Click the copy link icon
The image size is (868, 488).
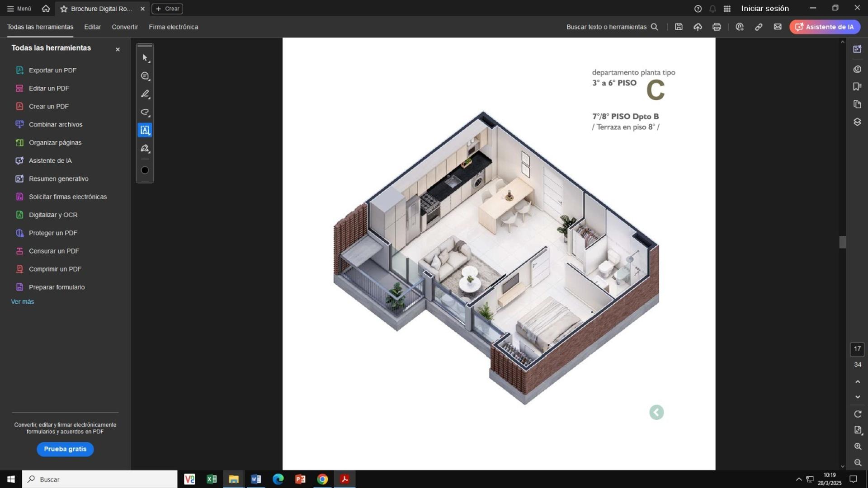click(x=759, y=27)
